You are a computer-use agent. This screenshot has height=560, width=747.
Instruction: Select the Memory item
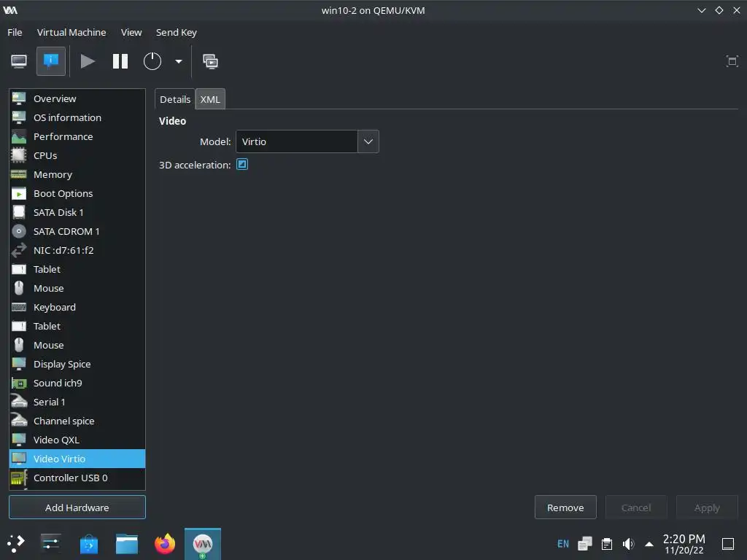tap(77, 175)
